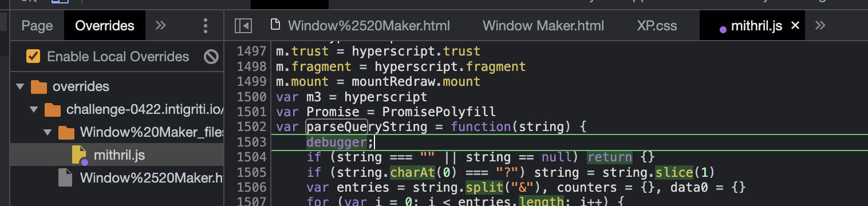The height and width of the screenshot is (206, 868).
Task: Switch to XP.css file tab
Action: [657, 26]
